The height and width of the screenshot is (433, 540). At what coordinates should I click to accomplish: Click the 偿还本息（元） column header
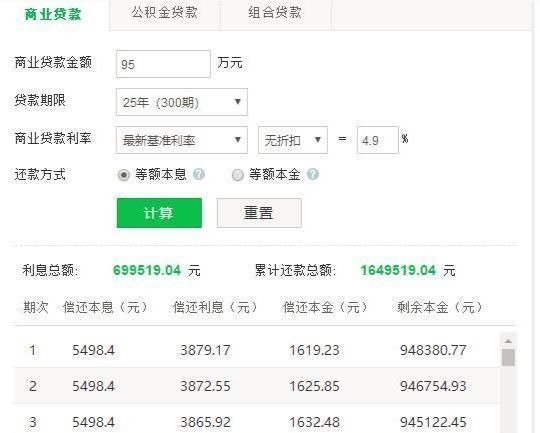point(105,307)
